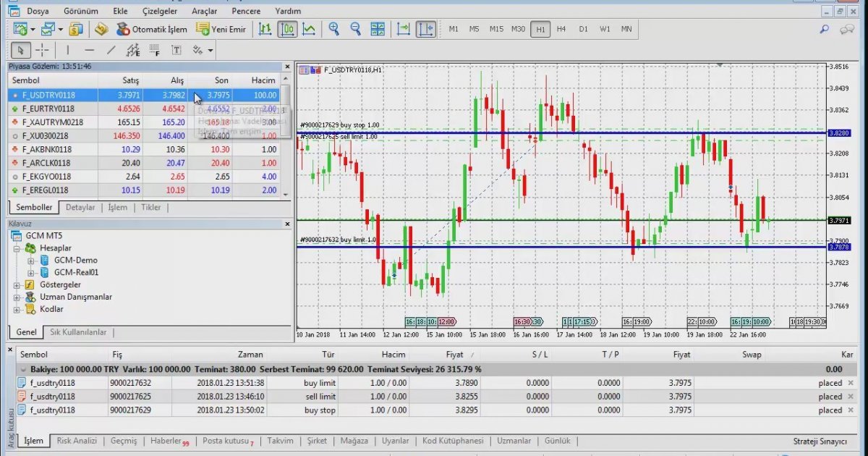Image resolution: width=868 pixels, height=456 pixels.
Task: Toggle chart shift from right edge
Action: tap(425, 29)
